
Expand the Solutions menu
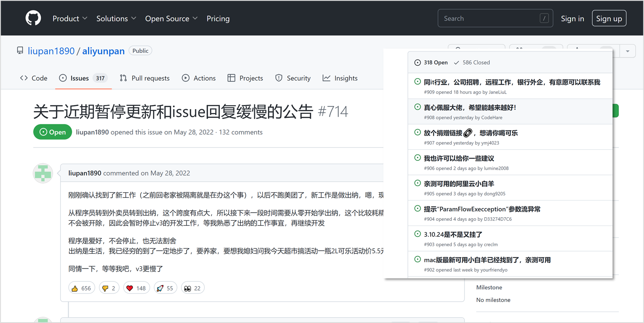tap(116, 18)
